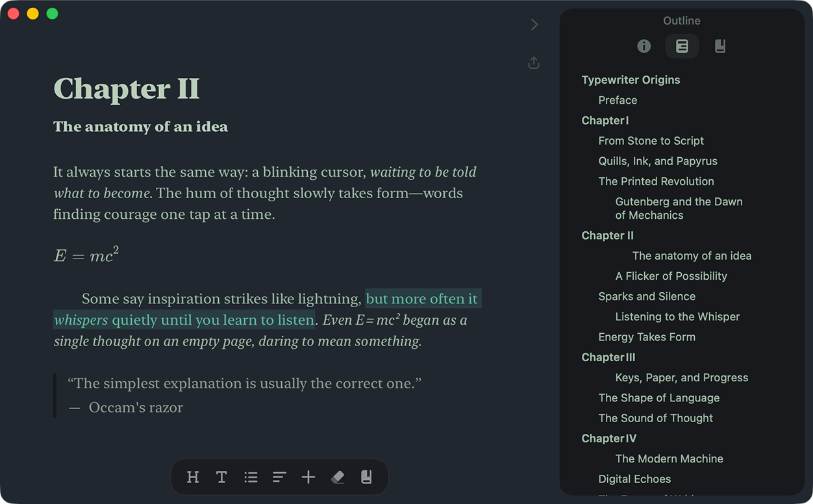This screenshot has width=813, height=504.
Task: Select the Eraser clear-formatting tool
Action: tap(338, 477)
